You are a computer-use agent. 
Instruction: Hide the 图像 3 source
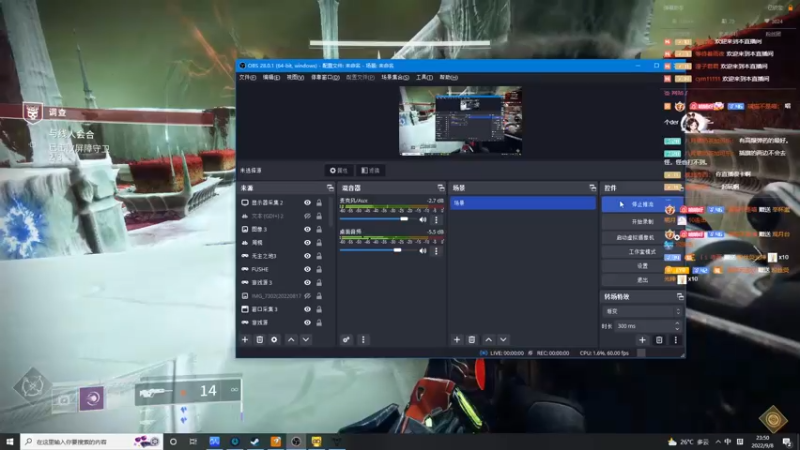[307, 229]
